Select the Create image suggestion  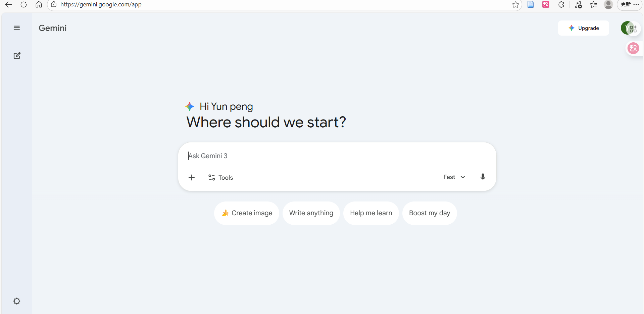247,213
